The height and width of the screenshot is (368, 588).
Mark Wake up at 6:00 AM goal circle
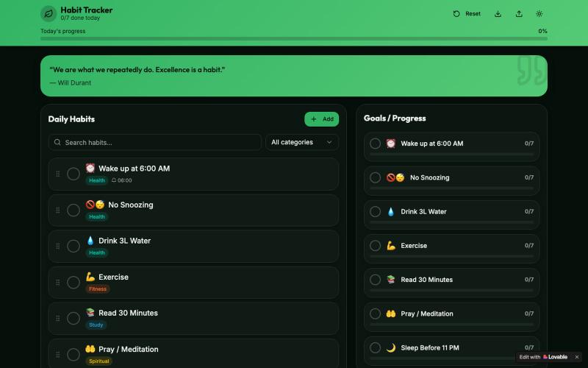[x=375, y=144]
